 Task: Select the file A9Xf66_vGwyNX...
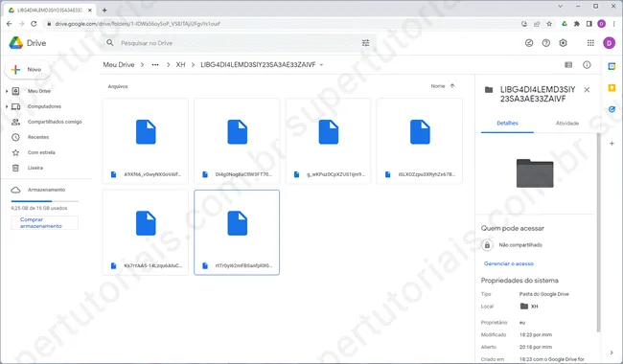pyautogui.click(x=146, y=141)
